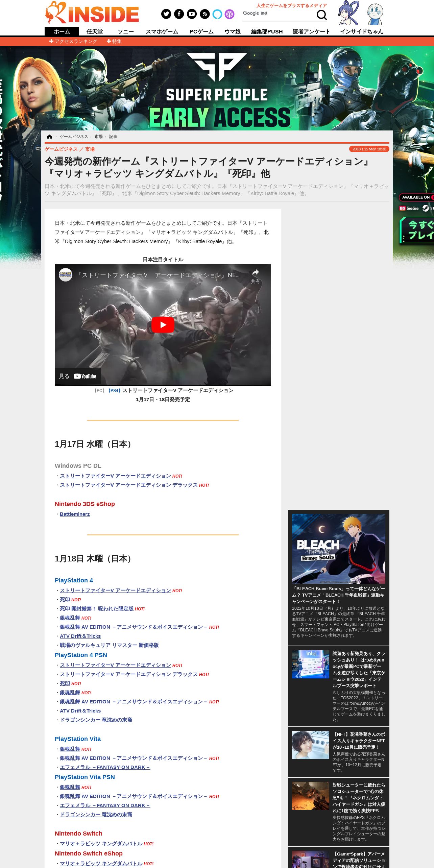
Task: Open the 編集部PUSH navigation tab
Action: [267, 31]
